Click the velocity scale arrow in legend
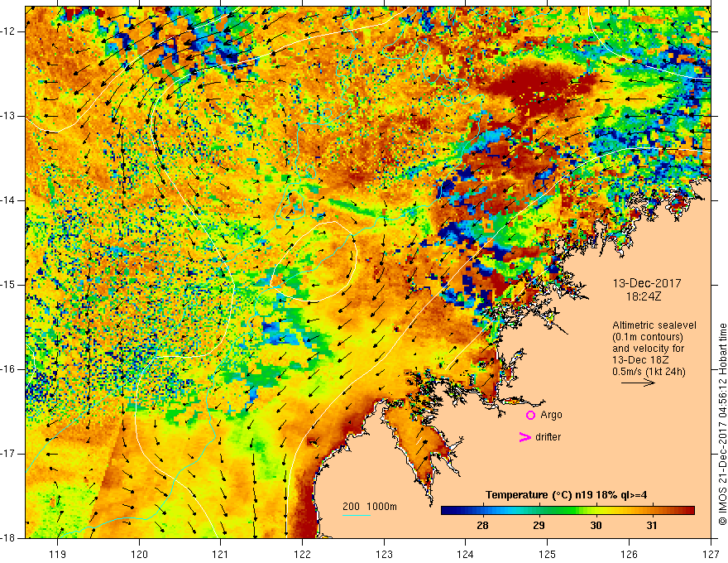 coord(638,383)
